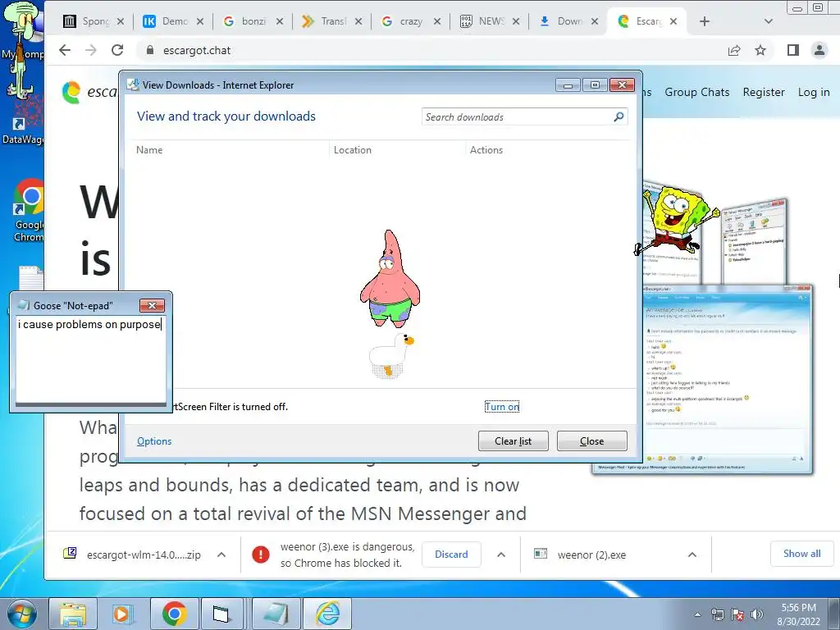Expand options for escargot-wlm zip download
Screen dimensions: 840x630
[221, 555]
